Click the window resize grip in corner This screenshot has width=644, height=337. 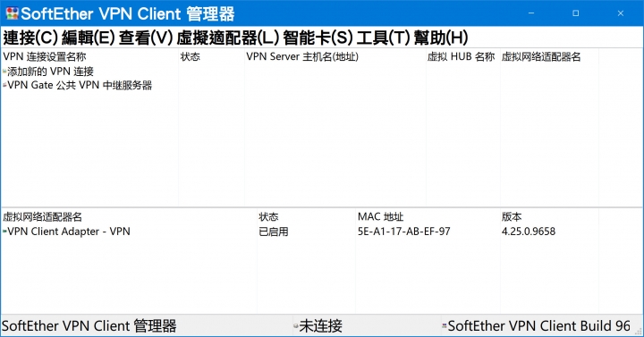point(639,332)
